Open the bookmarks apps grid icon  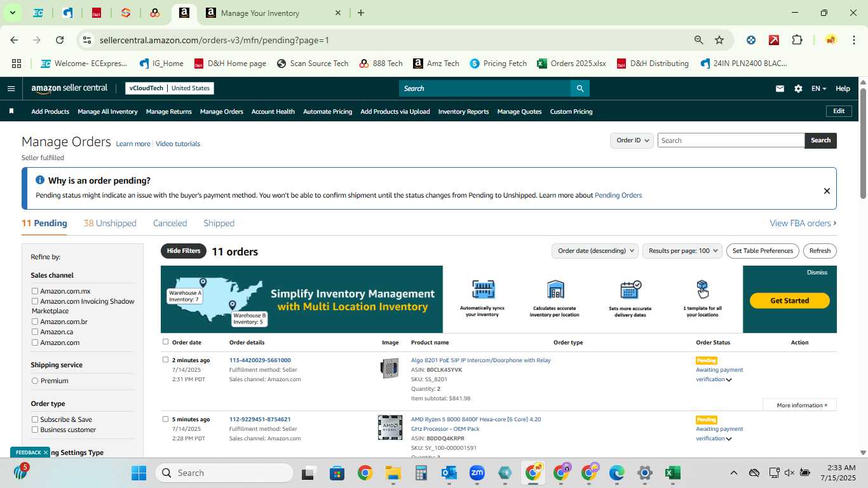click(x=17, y=64)
